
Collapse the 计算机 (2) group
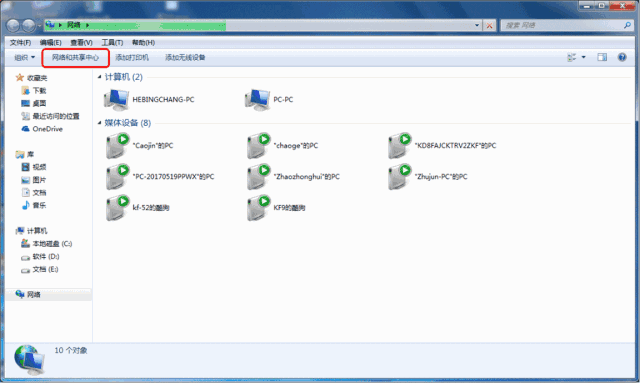pos(99,77)
